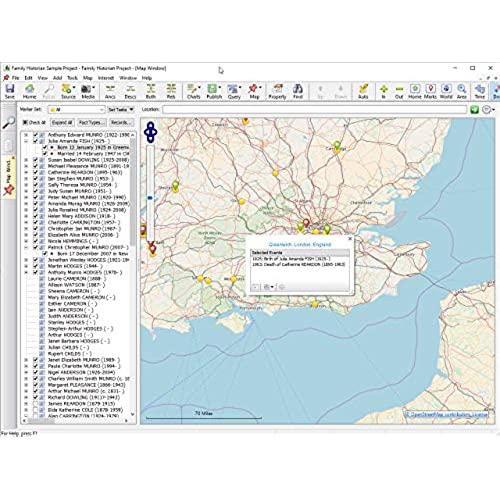Uncheck the Born 12 January 1925 event checkbox
Screen dimensions: 500x500
(x=45, y=147)
